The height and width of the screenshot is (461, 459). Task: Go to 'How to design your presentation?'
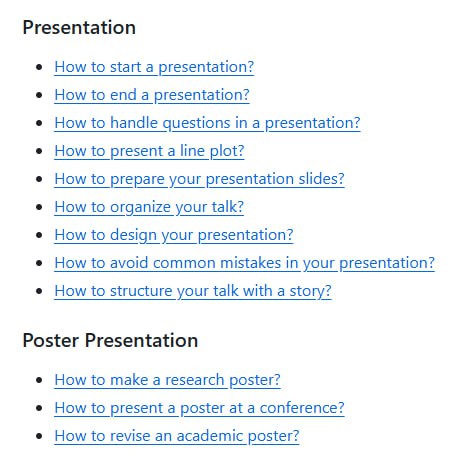tap(174, 235)
